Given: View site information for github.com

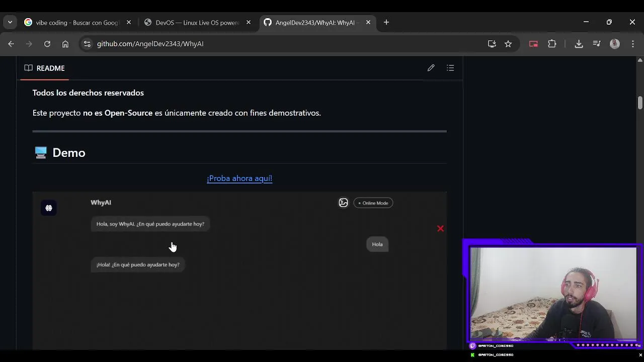Looking at the screenshot, I should 87,44.
